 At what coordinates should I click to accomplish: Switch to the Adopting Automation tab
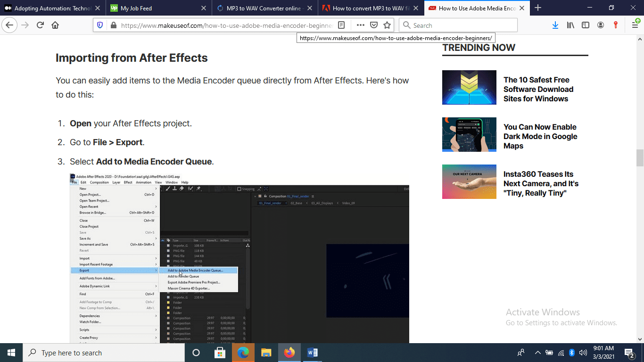53,8
